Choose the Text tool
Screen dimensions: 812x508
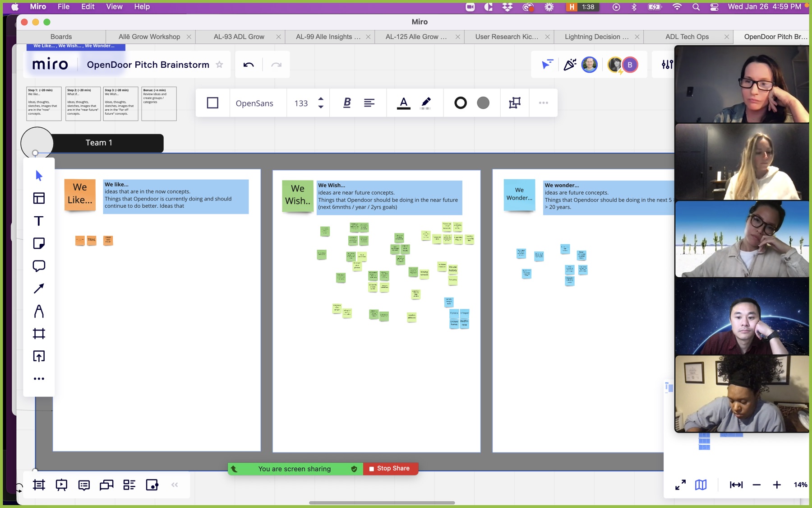point(39,221)
